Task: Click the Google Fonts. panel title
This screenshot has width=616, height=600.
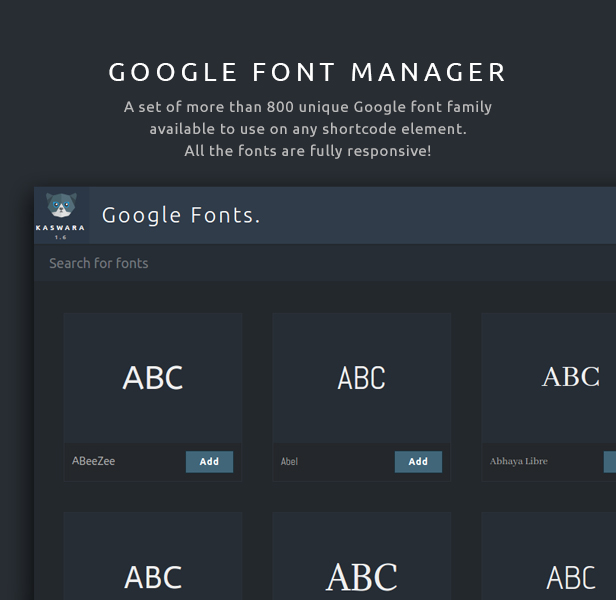Action: coord(181,215)
